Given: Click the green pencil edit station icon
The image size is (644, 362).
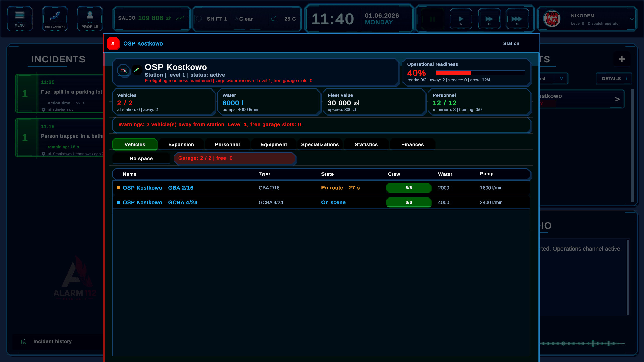Looking at the screenshot, I should click(x=137, y=70).
